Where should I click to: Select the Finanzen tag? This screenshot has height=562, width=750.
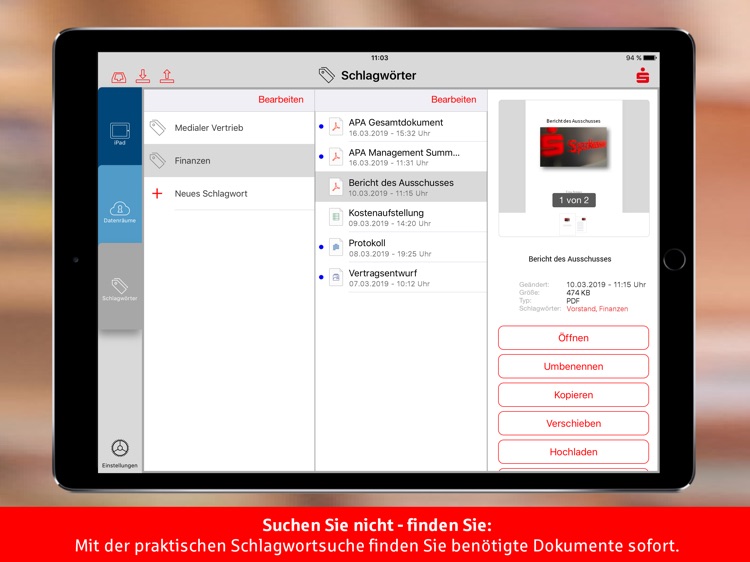coord(229,161)
